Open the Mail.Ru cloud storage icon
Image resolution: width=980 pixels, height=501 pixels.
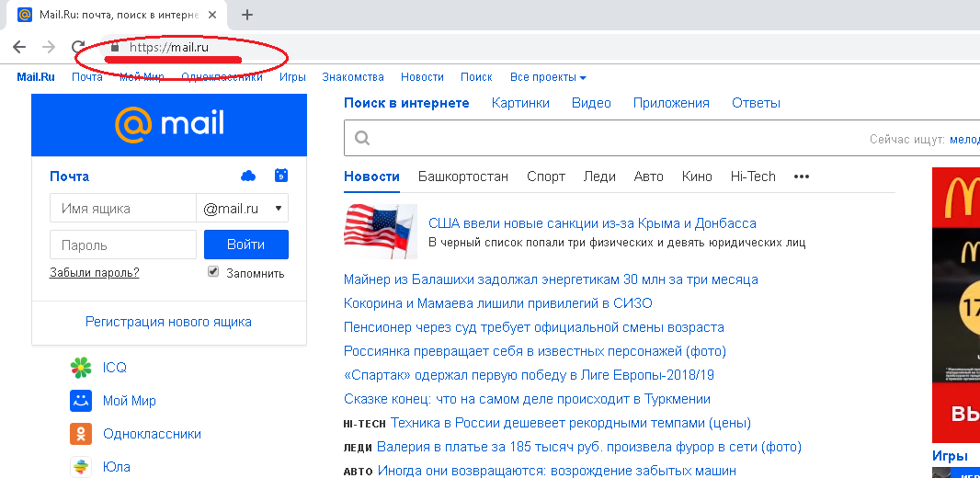click(248, 176)
